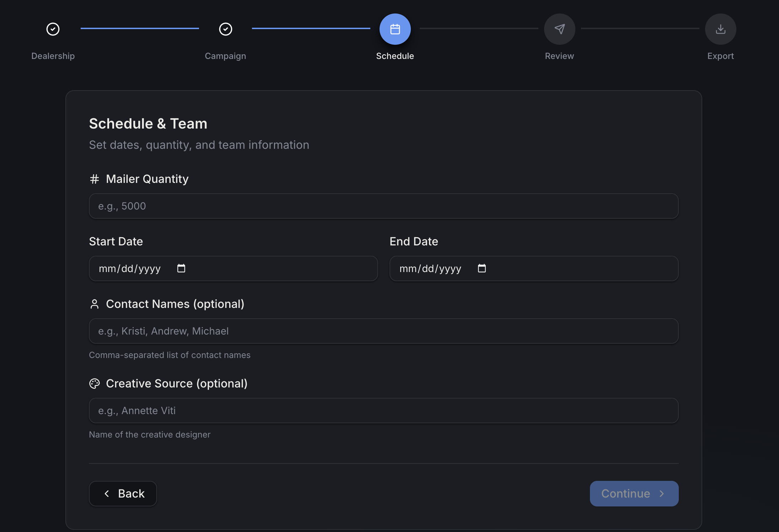Click the Dealership step checkmark icon
Screen dimensions: 779x532
coord(53,29)
